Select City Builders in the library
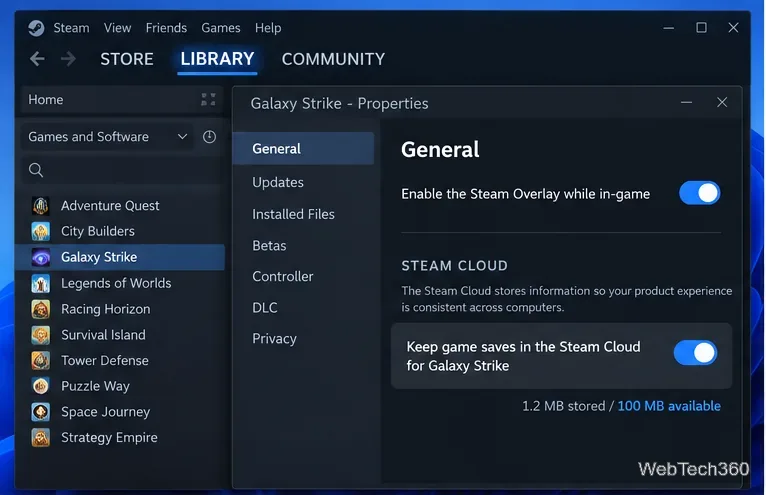Image resolution: width=766 pixels, height=495 pixels. pos(120,231)
